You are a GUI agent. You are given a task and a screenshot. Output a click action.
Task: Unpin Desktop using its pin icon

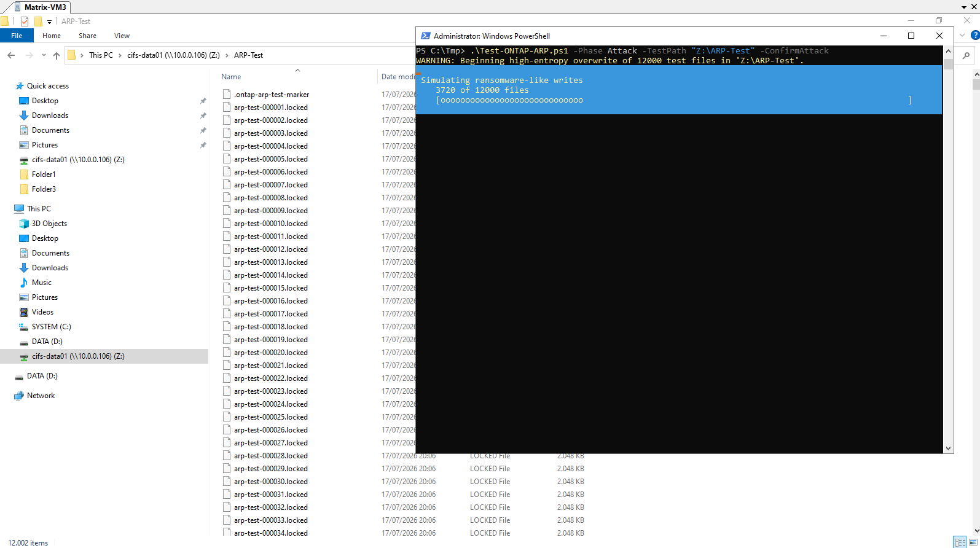click(x=203, y=101)
